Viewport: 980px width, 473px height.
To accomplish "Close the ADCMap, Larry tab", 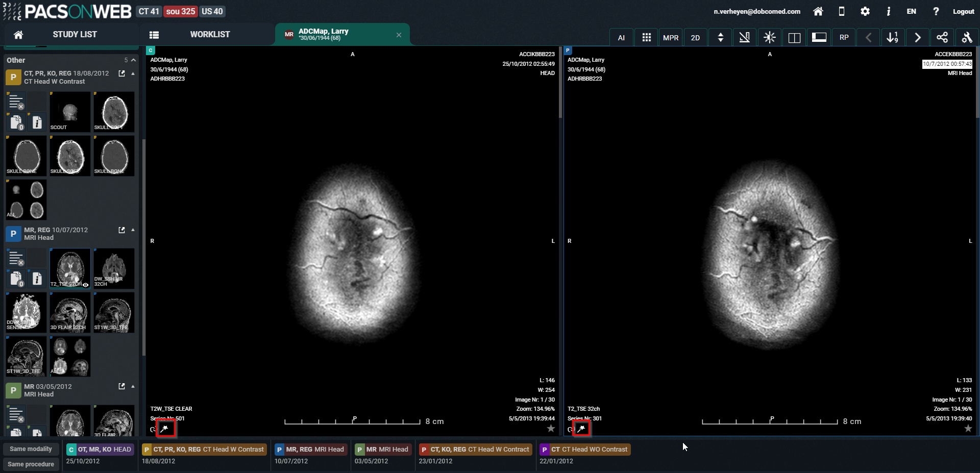I will (399, 35).
